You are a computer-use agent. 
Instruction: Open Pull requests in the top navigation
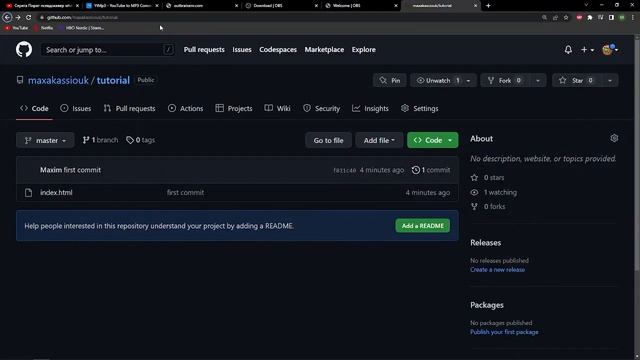pos(204,49)
